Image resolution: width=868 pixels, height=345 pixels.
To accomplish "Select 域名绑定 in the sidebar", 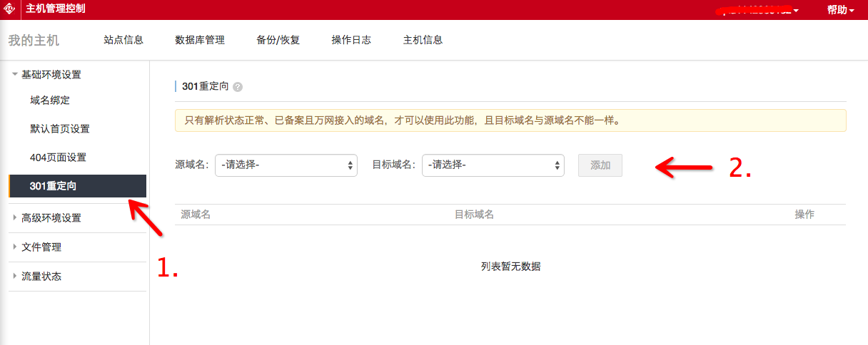I will click(50, 101).
